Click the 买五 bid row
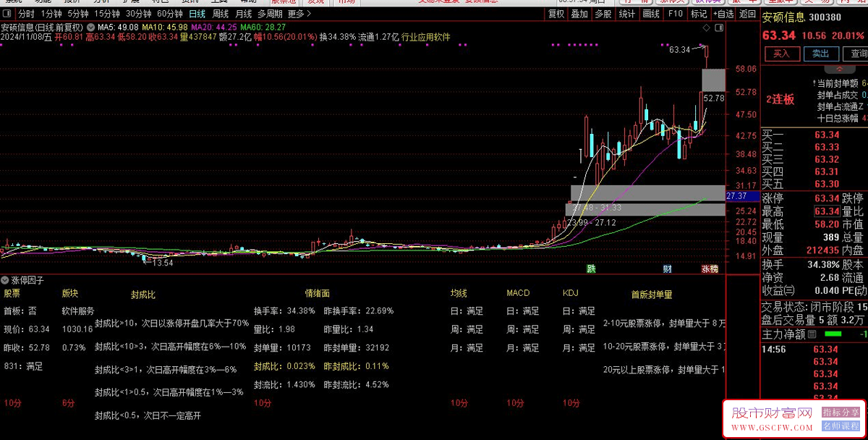 tap(814, 184)
